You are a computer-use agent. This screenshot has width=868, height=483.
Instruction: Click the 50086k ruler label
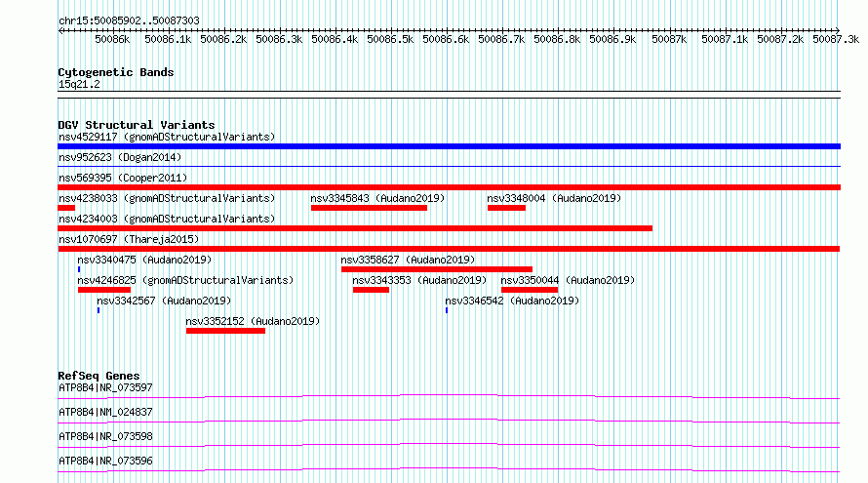coord(112,39)
